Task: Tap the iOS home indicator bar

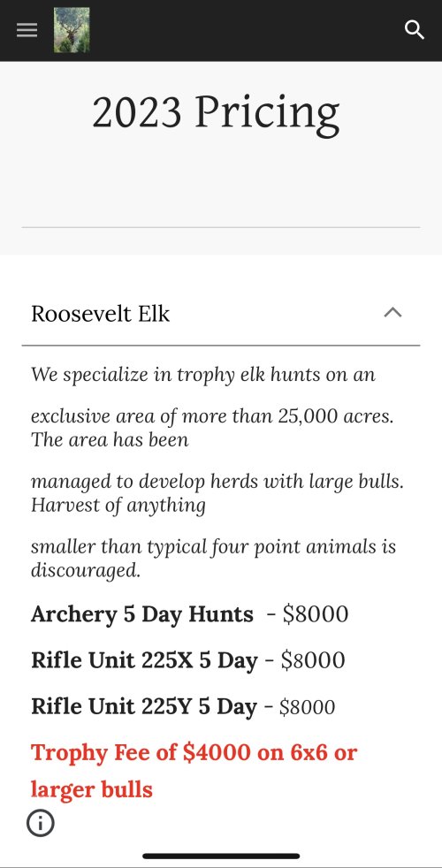Action: 221,856
